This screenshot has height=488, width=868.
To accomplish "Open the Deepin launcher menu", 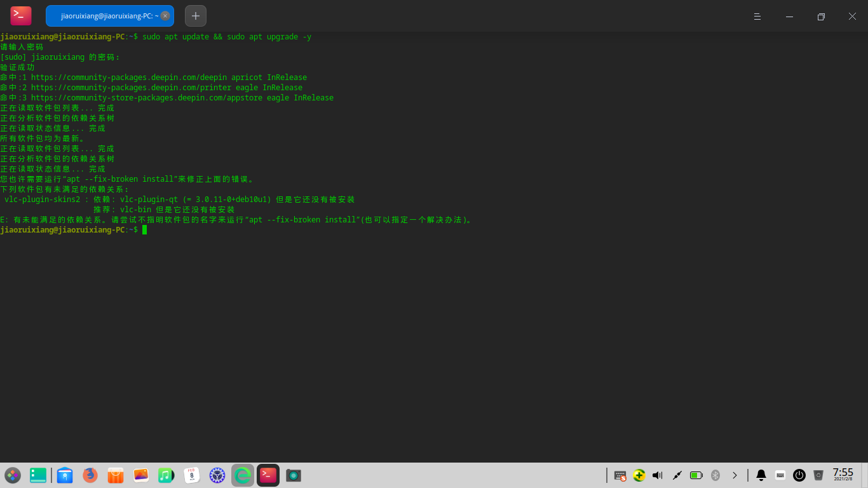I will 13,475.
